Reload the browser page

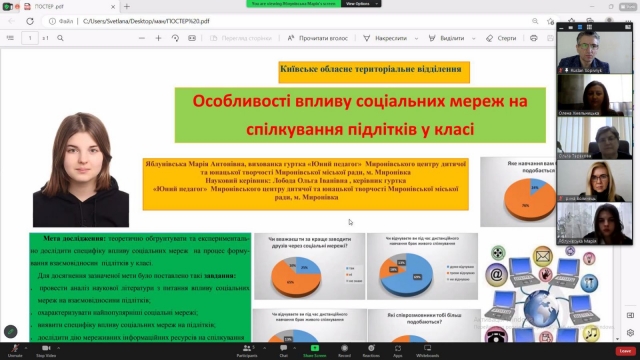[30, 21]
